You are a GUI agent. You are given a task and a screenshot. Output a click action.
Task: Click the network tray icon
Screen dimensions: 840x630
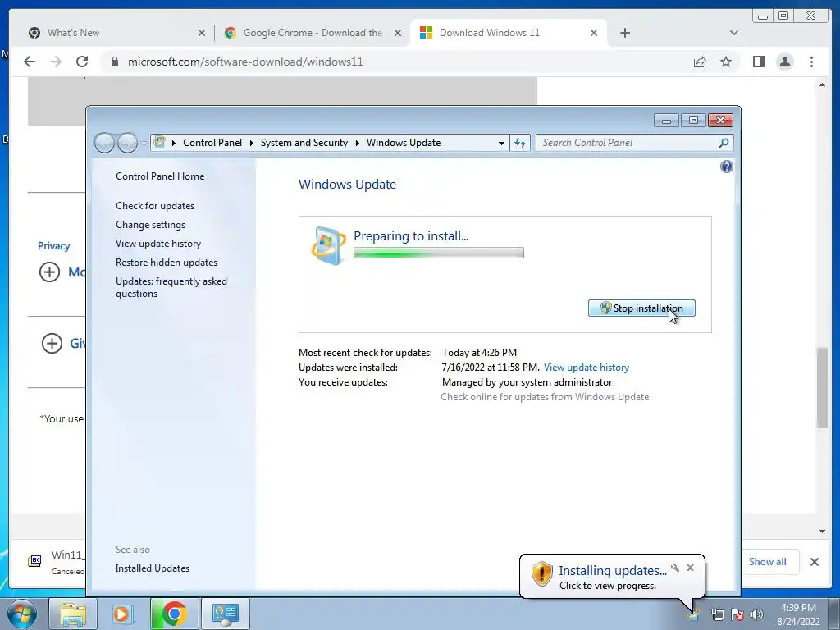tap(717, 614)
